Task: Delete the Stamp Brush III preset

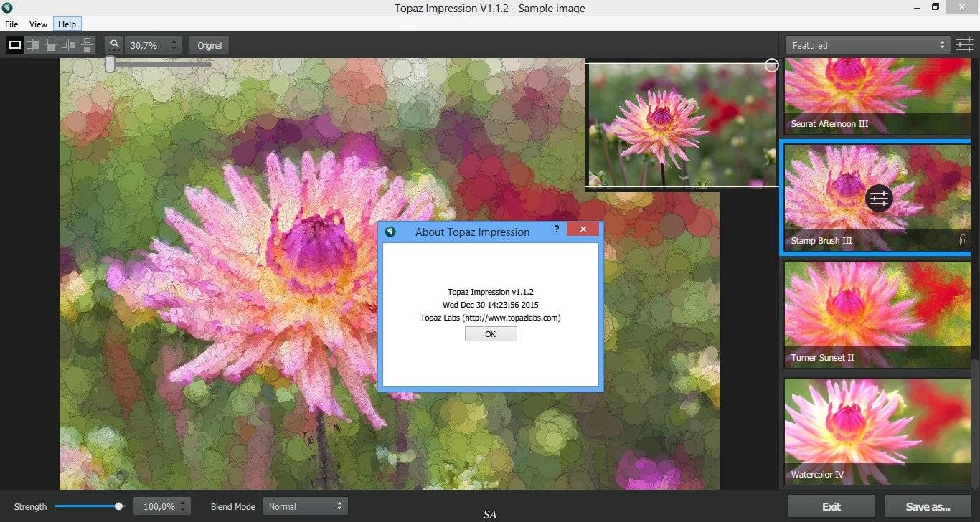Action: point(963,240)
